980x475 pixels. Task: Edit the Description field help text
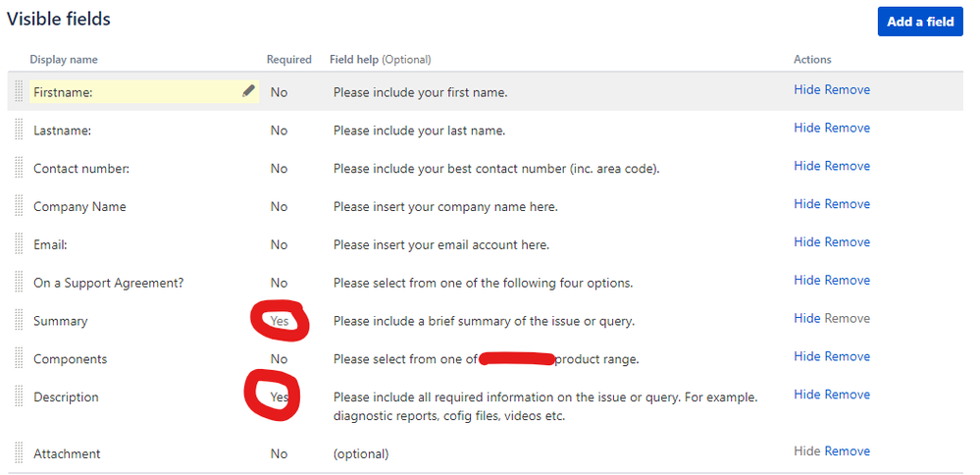pos(545,406)
